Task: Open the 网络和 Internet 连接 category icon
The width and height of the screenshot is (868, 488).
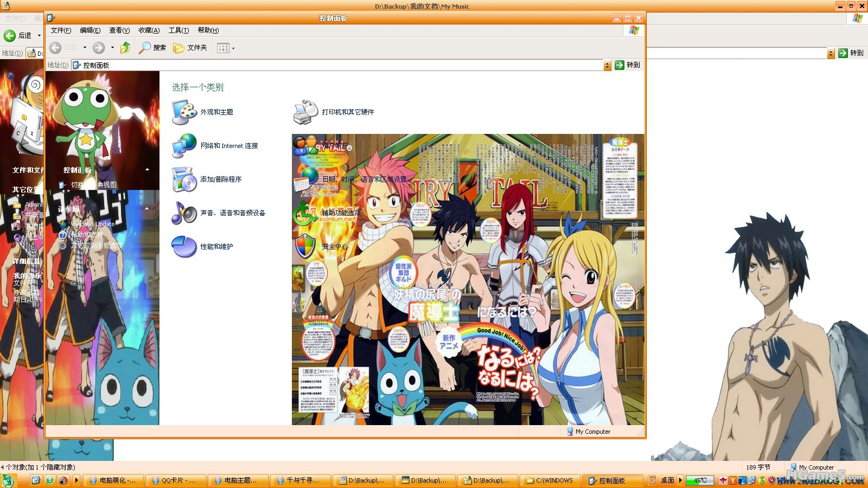Action: 184,146
